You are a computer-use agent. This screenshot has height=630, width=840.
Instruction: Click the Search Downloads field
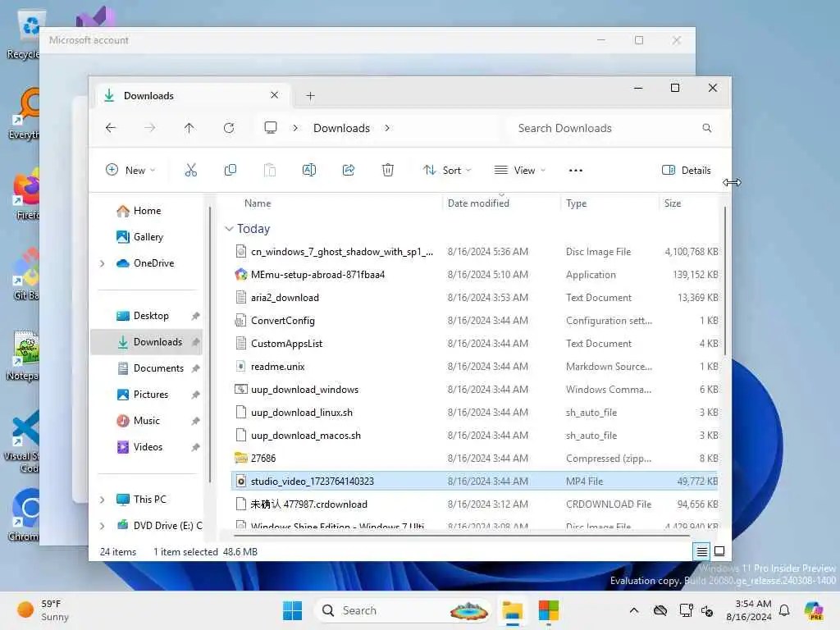(x=615, y=128)
